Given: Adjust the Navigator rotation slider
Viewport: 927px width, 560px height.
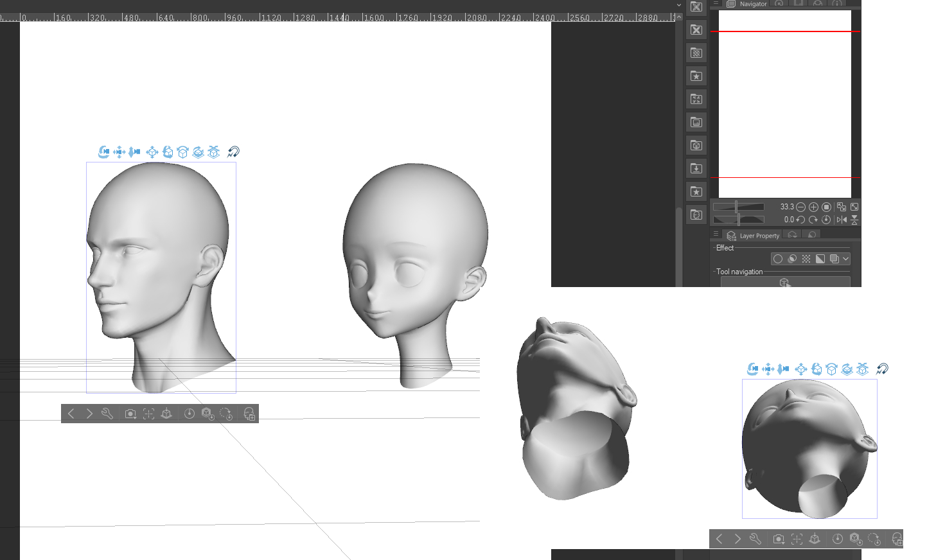Looking at the screenshot, I should point(738,220).
